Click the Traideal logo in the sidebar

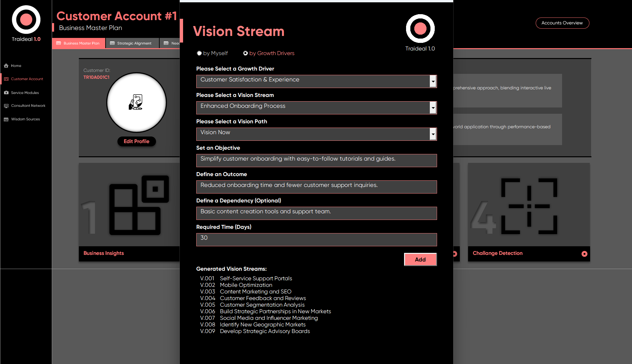coord(26,20)
